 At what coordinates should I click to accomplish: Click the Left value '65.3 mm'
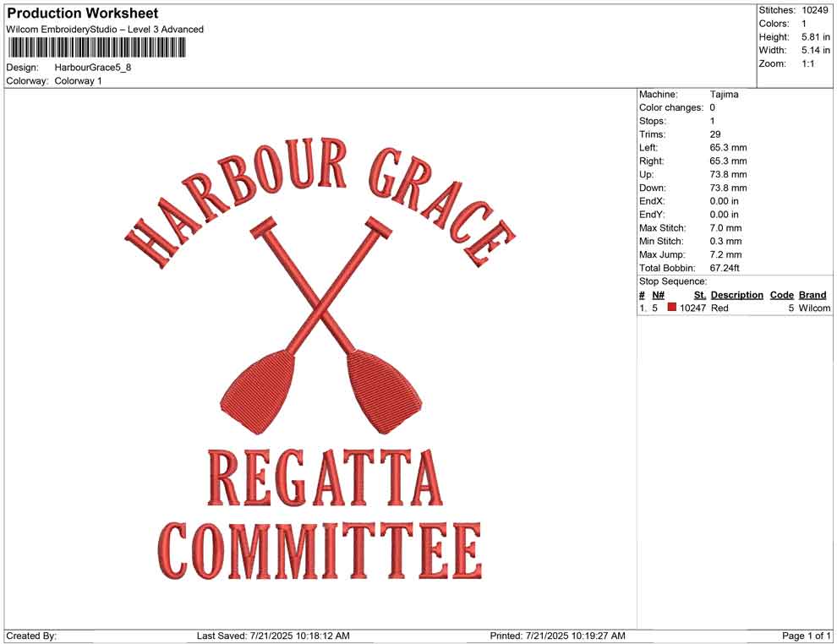click(x=729, y=147)
